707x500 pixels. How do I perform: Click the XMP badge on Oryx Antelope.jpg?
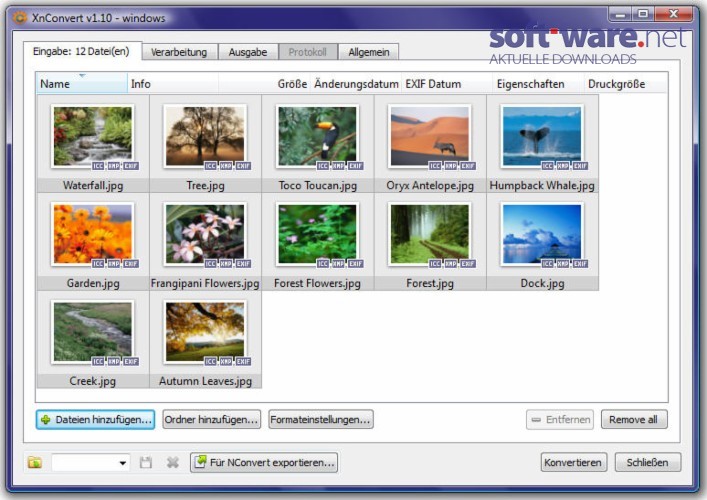pyautogui.click(x=451, y=166)
